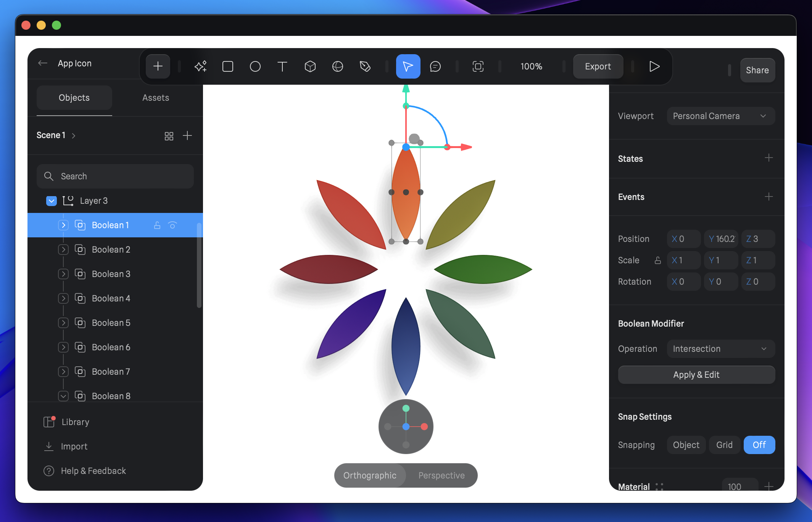
Task: Choose the Text tool
Action: coord(282,66)
